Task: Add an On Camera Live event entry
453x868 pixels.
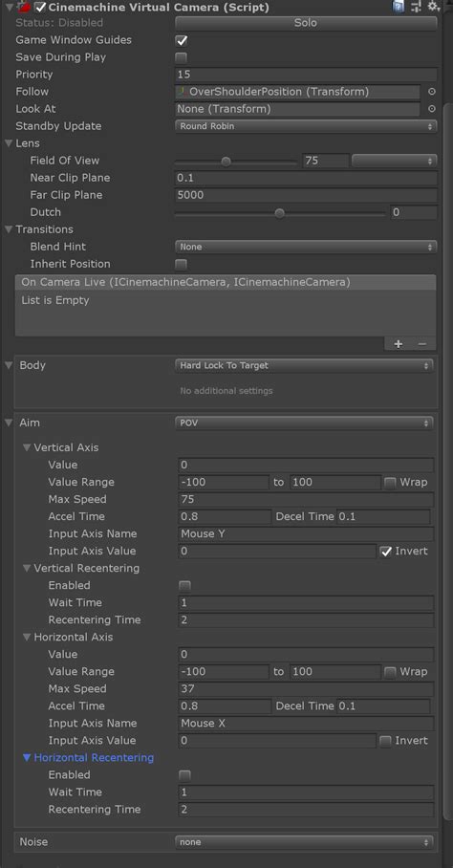Action: (399, 344)
